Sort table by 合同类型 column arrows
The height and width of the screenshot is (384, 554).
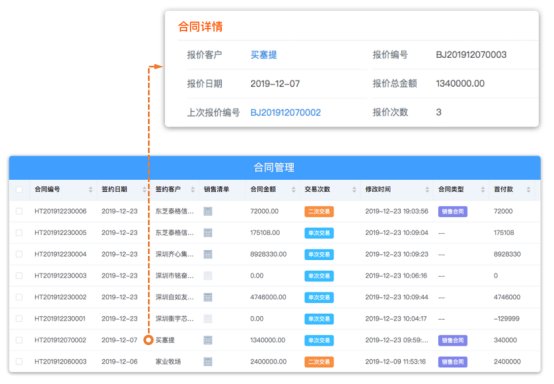click(x=483, y=190)
